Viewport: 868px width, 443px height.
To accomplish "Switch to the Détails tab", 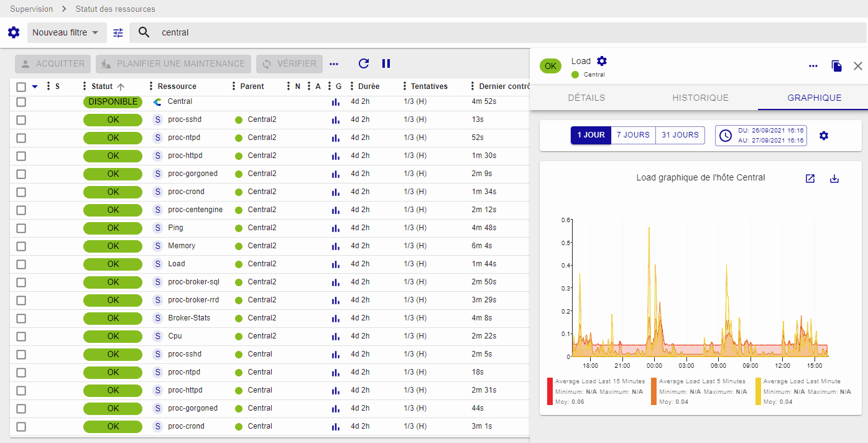I will pos(586,98).
